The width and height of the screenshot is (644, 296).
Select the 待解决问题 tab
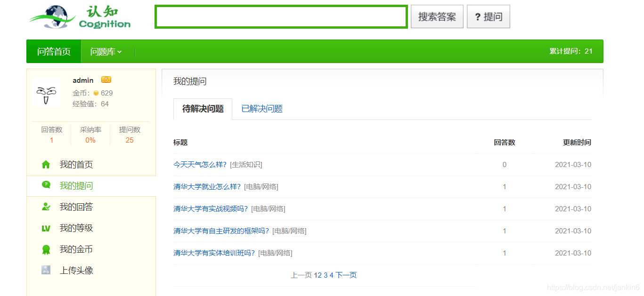coord(203,109)
